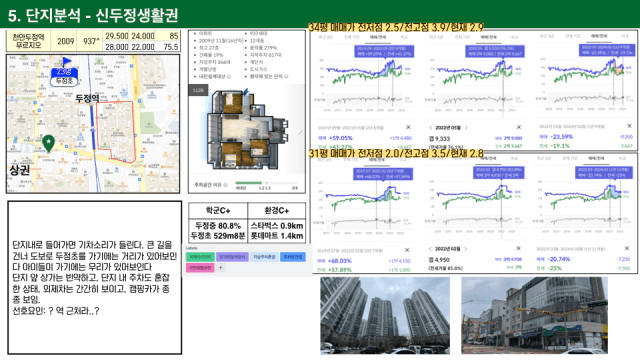Click the 환경C+ header cell
The height and width of the screenshot is (360, 640).
(276, 211)
